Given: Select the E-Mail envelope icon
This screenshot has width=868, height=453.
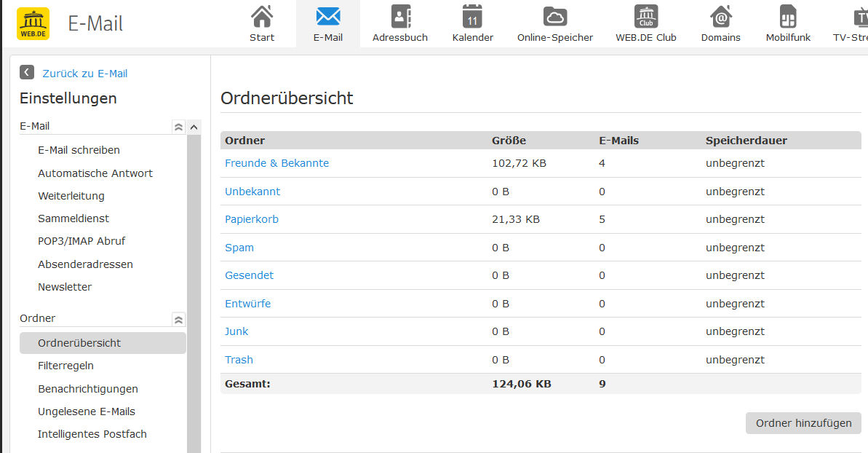Looking at the screenshot, I should pos(328,17).
